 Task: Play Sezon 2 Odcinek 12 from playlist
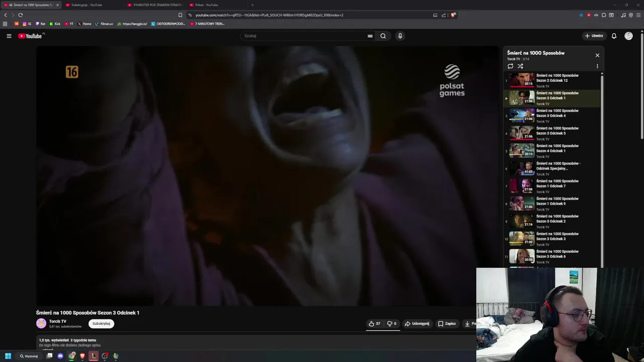552,80
